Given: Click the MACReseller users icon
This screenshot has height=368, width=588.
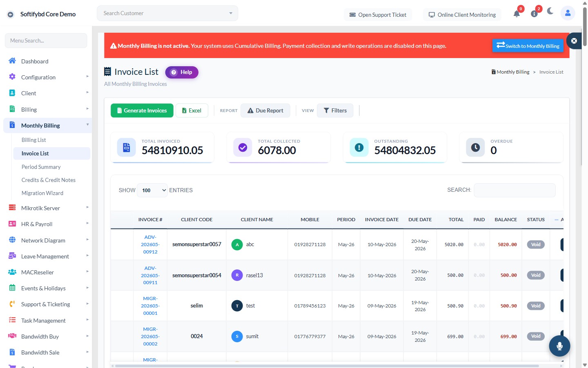Looking at the screenshot, I should click(x=12, y=272).
